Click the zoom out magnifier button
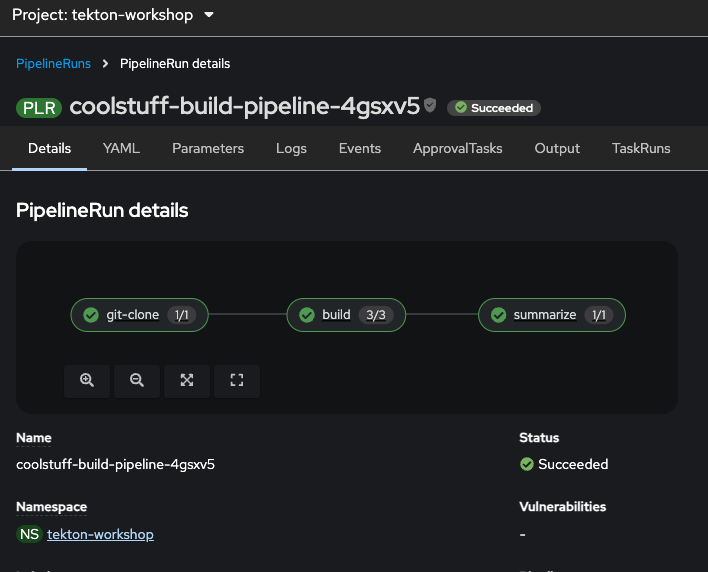 click(x=137, y=380)
